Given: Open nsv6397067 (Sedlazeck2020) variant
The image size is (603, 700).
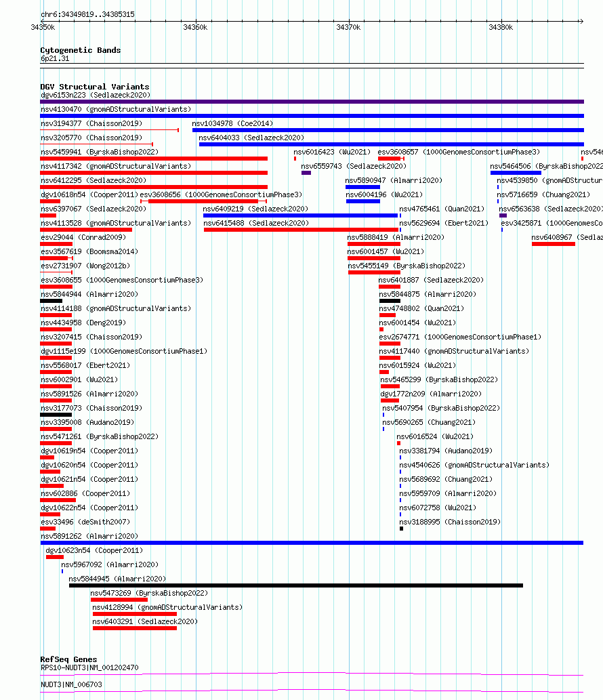Looking at the screenshot, I should coord(93,209).
